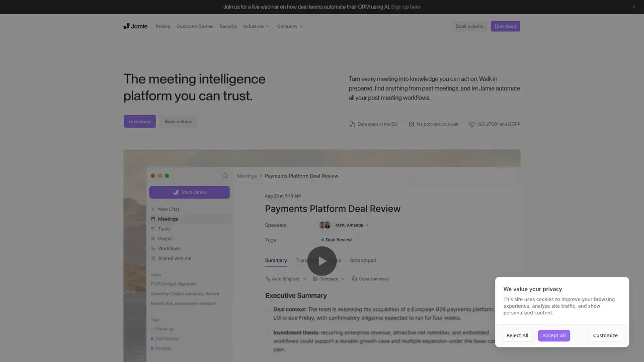Accept all cookies

tap(554, 335)
